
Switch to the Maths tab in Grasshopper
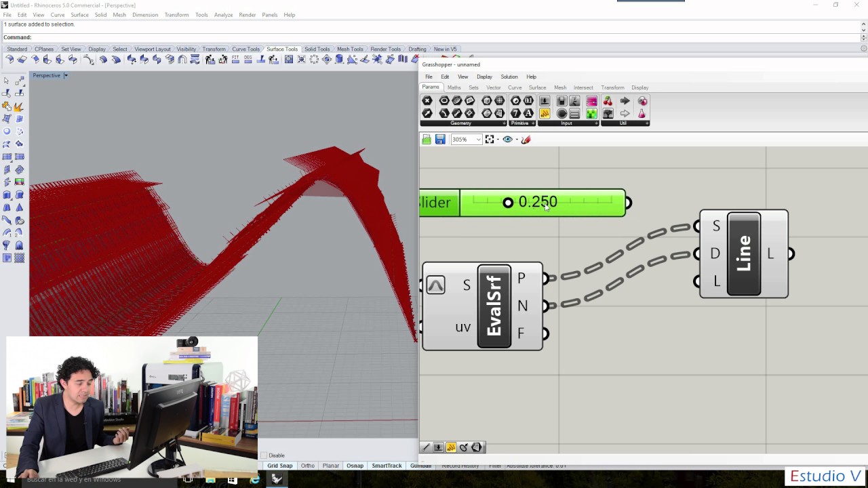(x=454, y=87)
